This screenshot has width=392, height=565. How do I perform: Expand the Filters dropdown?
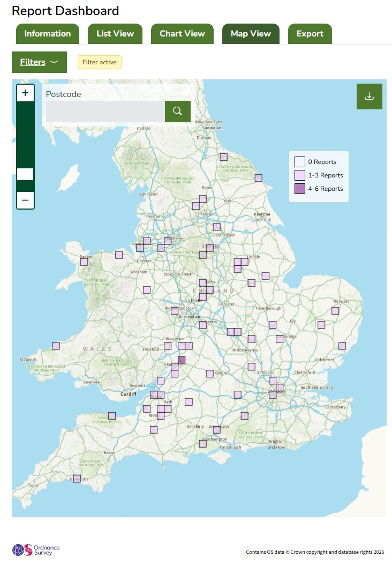[x=39, y=62]
